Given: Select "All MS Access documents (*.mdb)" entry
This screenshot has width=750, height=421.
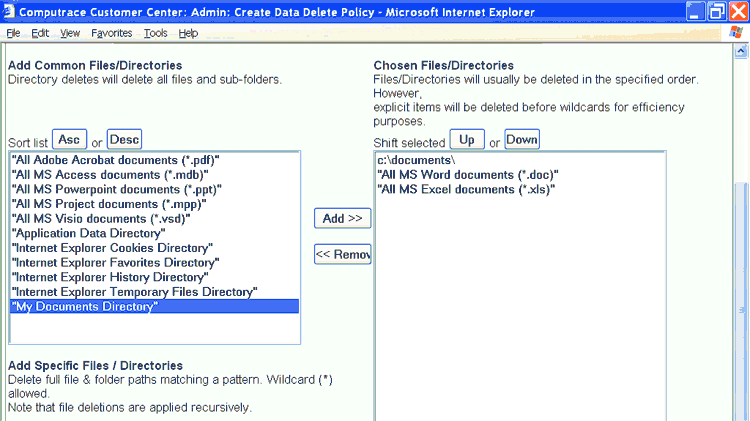Looking at the screenshot, I should pyautogui.click(x=154, y=175).
